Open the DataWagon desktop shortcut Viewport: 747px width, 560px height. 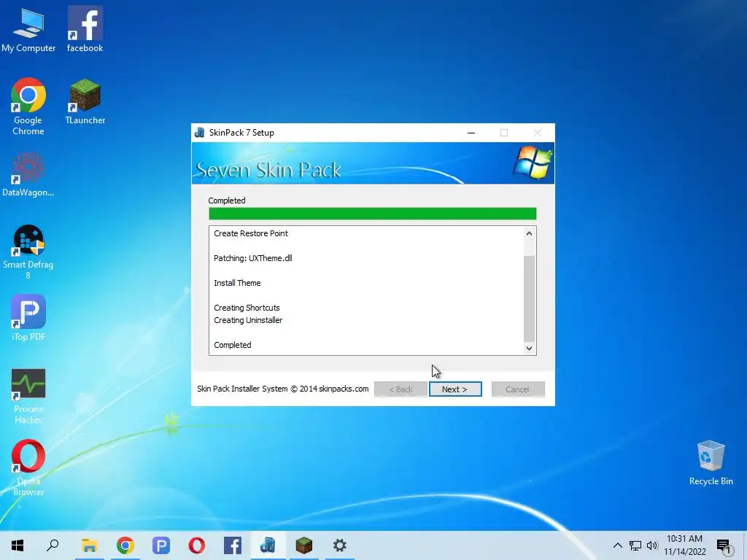[x=28, y=174]
